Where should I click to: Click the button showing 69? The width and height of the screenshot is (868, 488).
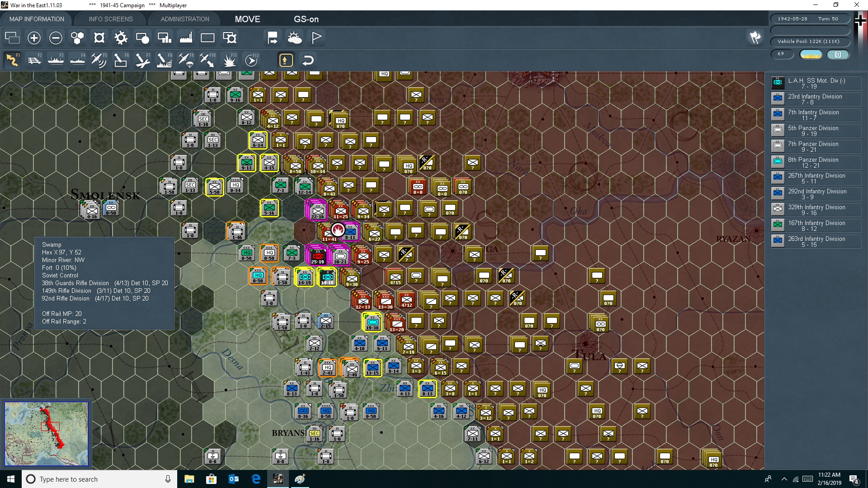click(782, 54)
